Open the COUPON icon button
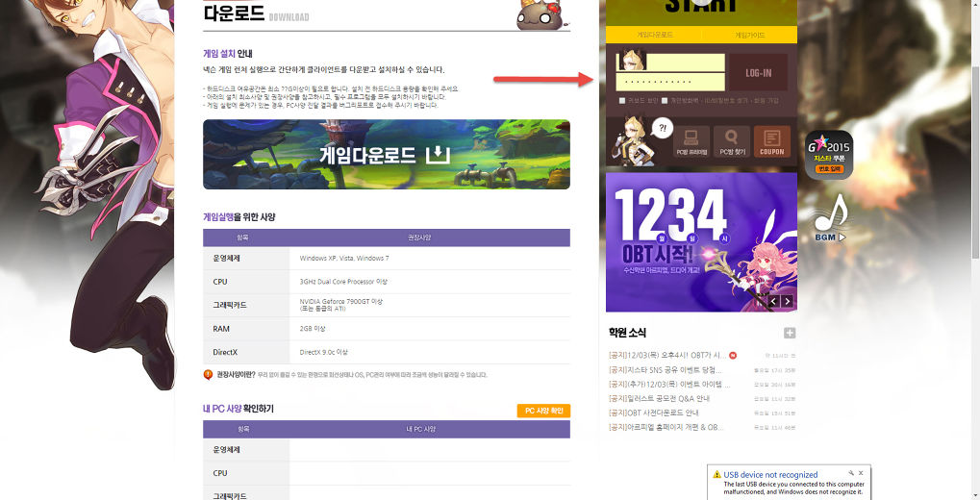The image size is (980, 500). 772,141
